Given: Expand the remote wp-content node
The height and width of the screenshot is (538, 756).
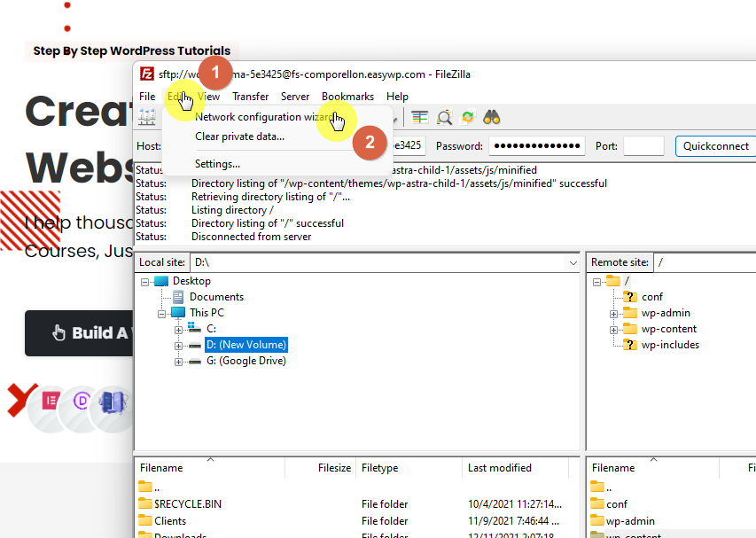Looking at the screenshot, I should [x=613, y=330].
